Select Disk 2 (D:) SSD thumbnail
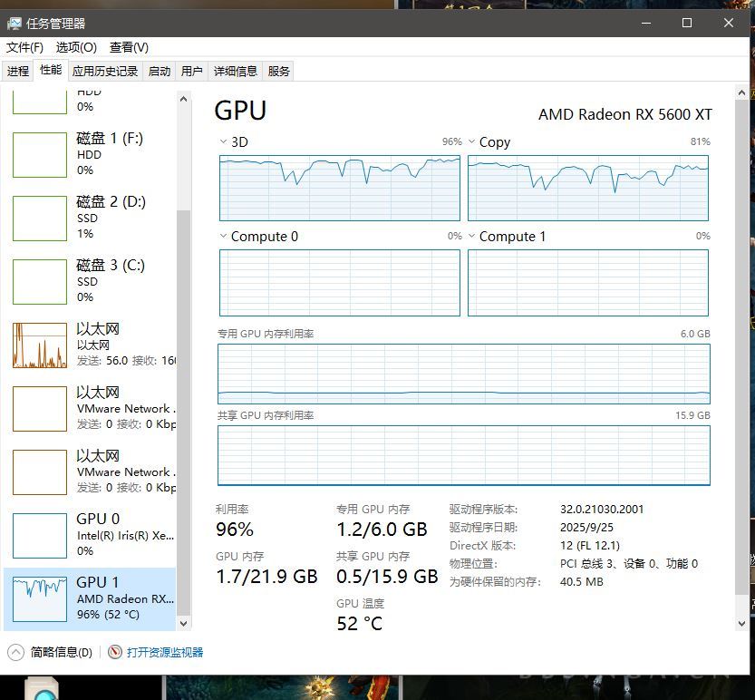This screenshot has width=755, height=700. tap(40, 218)
